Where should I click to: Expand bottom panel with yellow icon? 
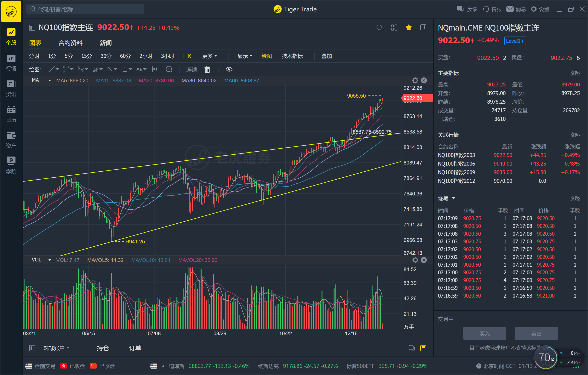423,348
